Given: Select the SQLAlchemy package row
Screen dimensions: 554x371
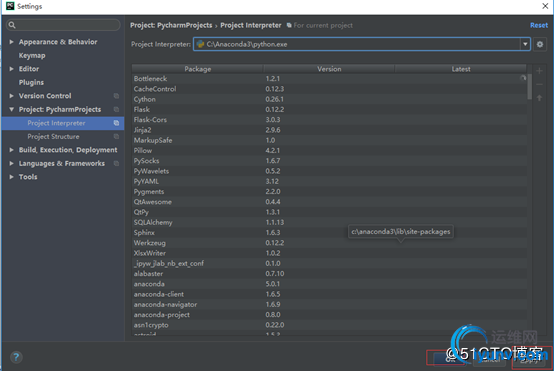Looking at the screenshot, I should [x=329, y=222].
